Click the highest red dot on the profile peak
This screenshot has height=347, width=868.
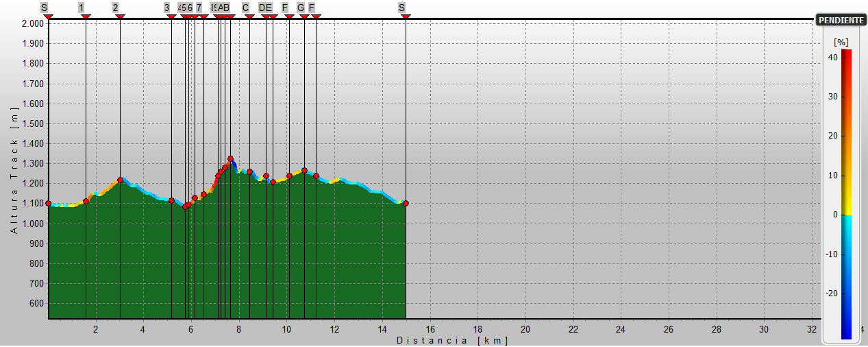pos(230,159)
